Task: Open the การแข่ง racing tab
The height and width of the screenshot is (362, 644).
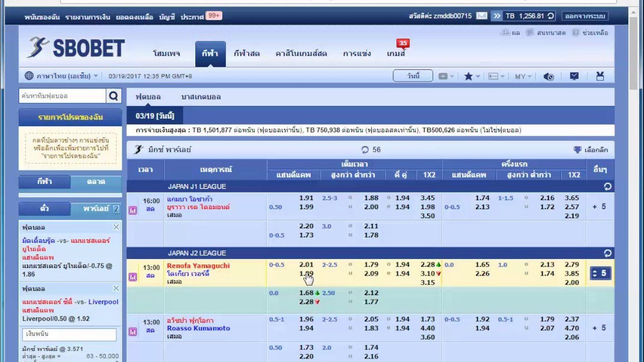Action: [357, 53]
